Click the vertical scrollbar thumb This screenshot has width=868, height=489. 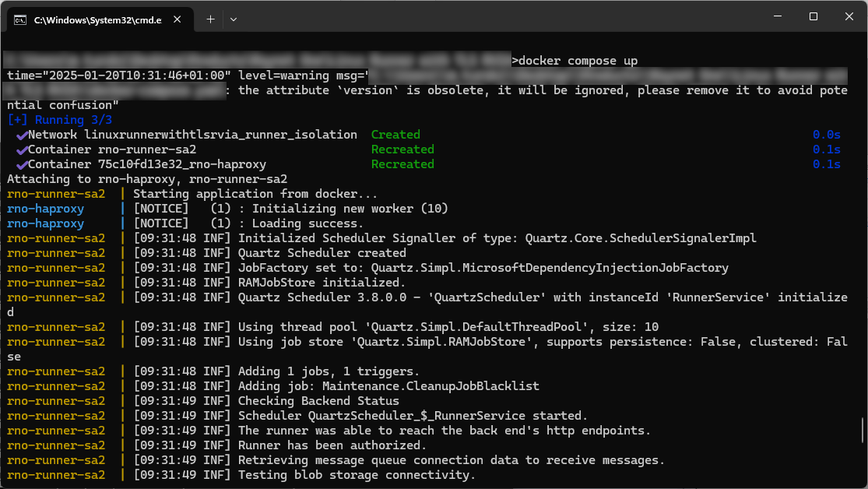[862, 430]
